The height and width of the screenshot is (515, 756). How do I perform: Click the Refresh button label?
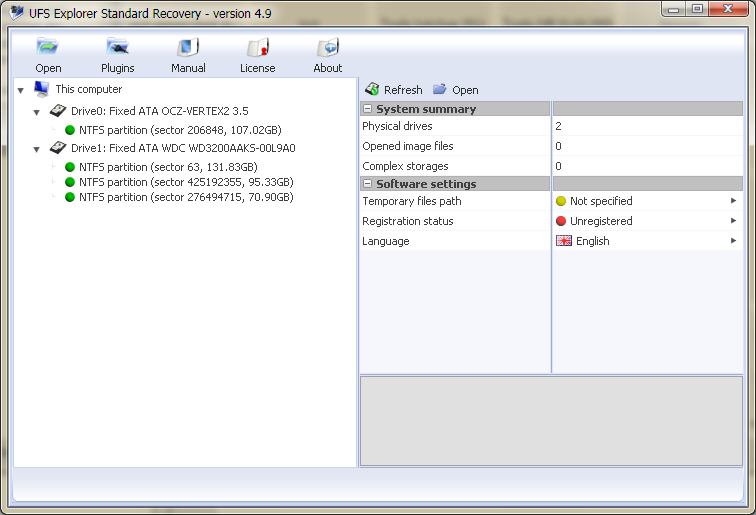point(403,90)
